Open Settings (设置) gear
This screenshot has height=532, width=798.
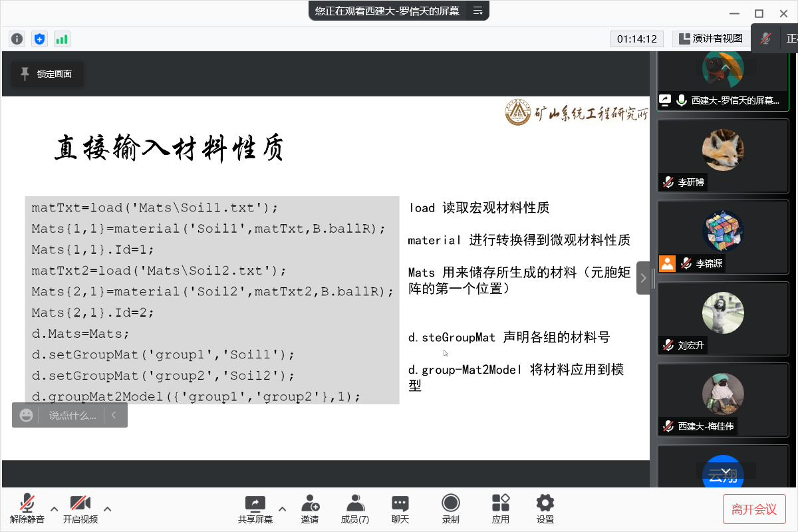pyautogui.click(x=545, y=509)
